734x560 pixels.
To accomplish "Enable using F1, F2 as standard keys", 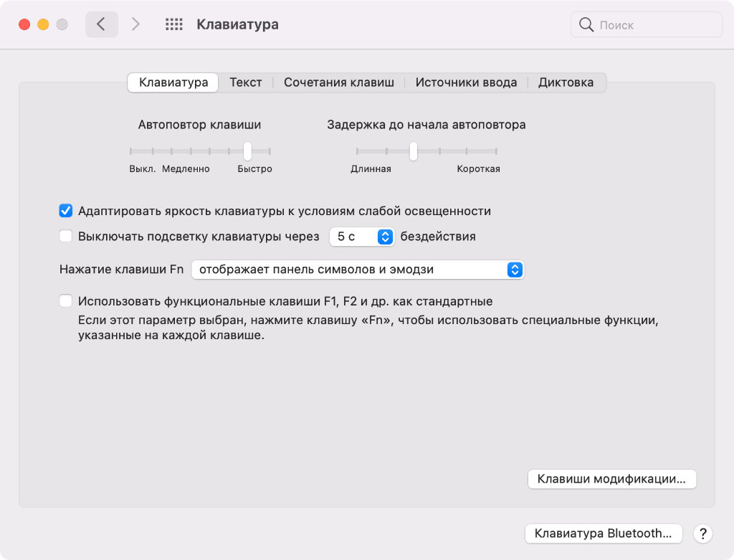I will pos(66,301).
